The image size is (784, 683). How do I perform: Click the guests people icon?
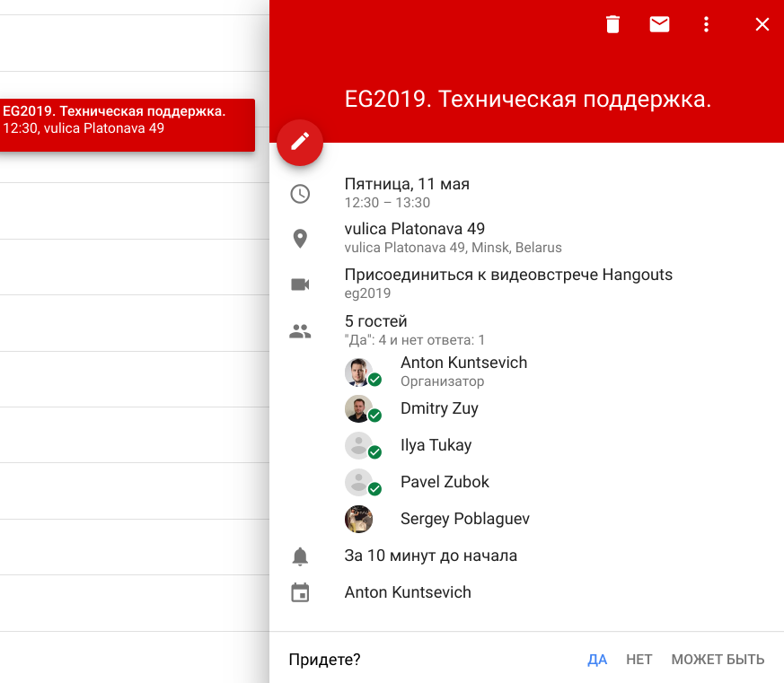[300, 331]
